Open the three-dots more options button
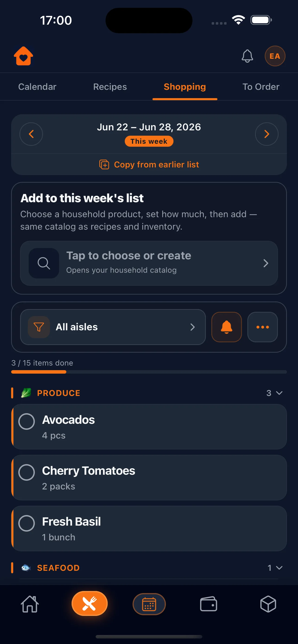The height and width of the screenshot is (644, 298). [x=262, y=327]
